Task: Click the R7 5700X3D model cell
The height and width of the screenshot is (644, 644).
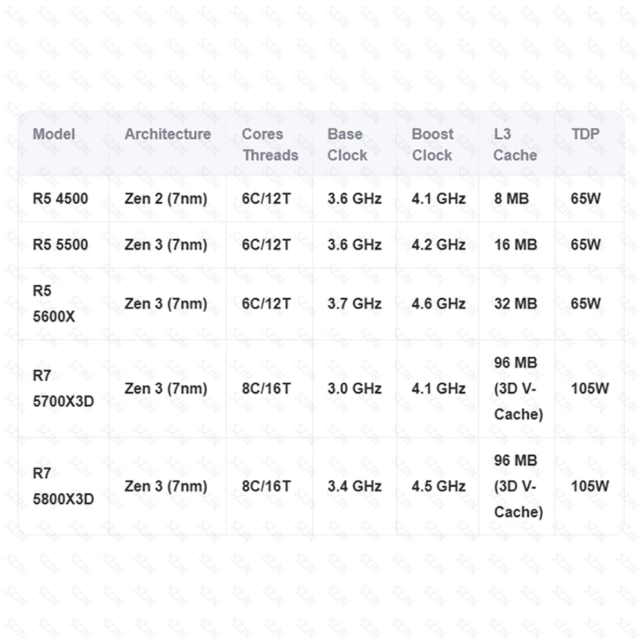Action: (63, 388)
